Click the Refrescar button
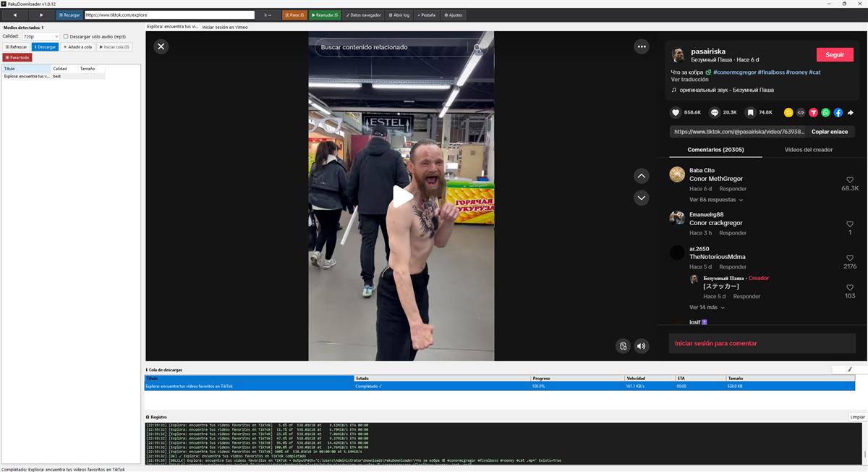This screenshot has height=472, width=868. tap(16, 47)
